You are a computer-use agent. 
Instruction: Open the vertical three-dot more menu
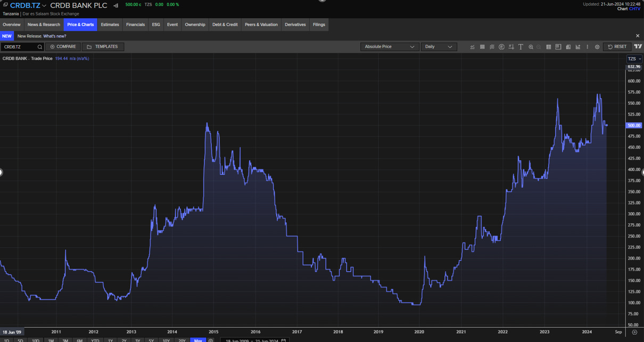pos(588,47)
